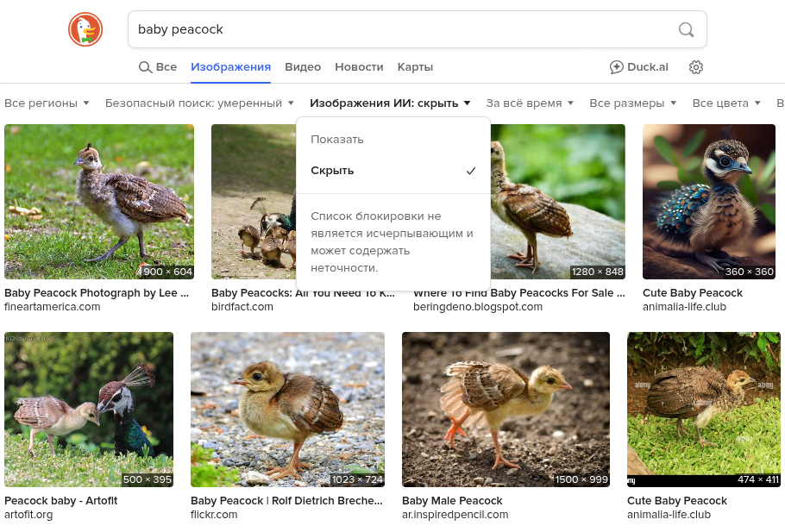Open "Все размеры" size filter

tap(632, 103)
